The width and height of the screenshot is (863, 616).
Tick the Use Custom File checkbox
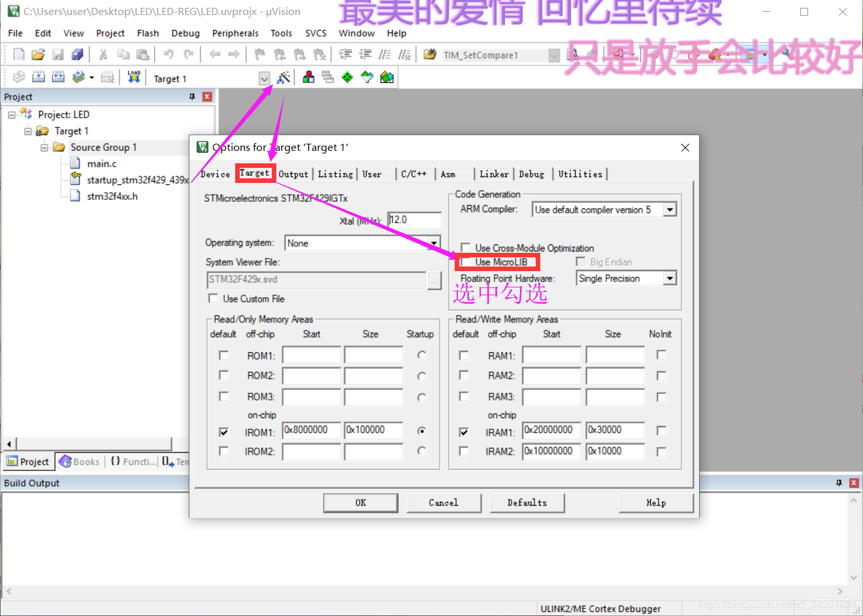click(x=213, y=299)
